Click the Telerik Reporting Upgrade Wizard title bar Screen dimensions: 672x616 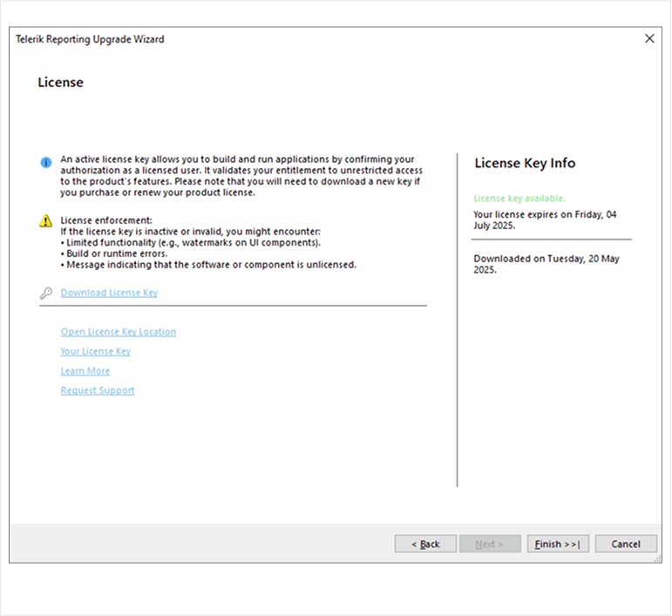click(x=90, y=39)
